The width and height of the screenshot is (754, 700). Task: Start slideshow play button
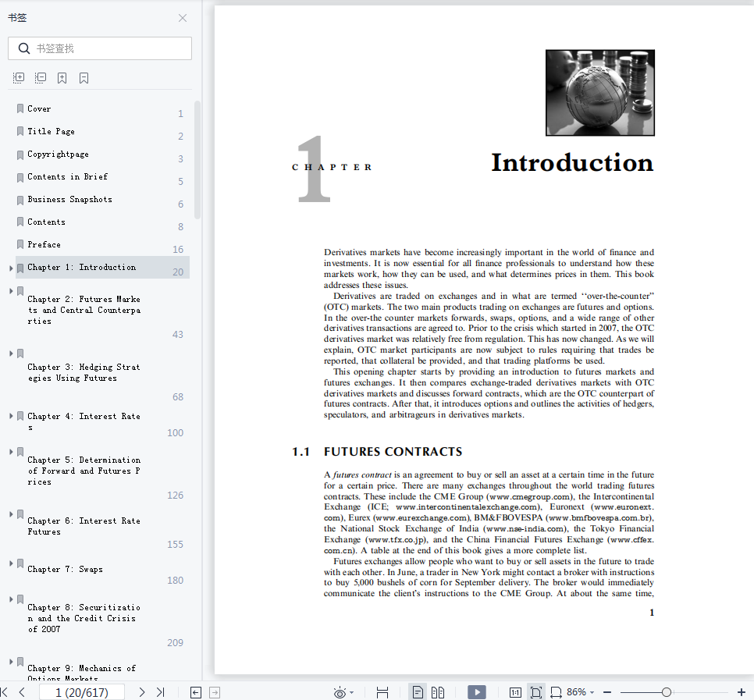click(477, 692)
